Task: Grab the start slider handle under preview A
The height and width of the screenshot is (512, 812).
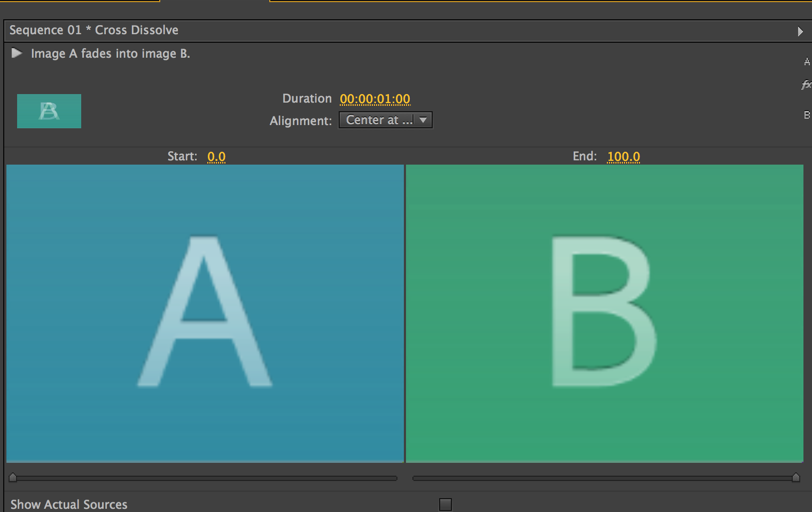Action: tap(13, 477)
